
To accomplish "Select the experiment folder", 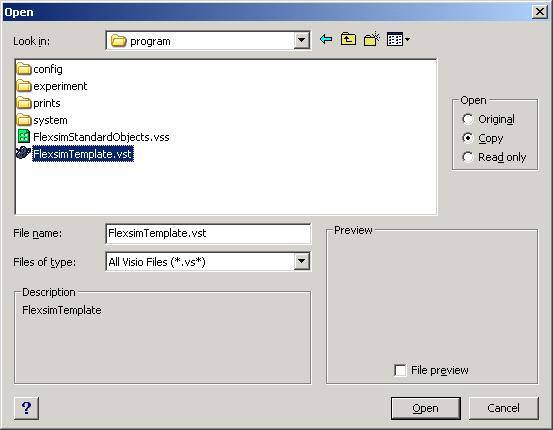I will (51, 86).
